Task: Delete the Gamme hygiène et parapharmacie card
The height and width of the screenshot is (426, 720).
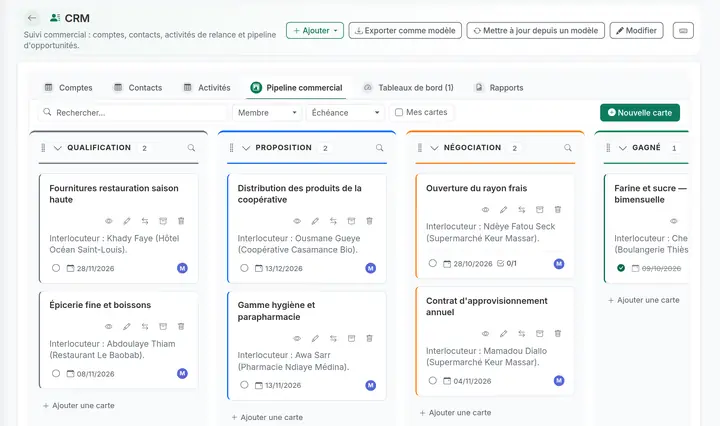Action: (x=369, y=339)
